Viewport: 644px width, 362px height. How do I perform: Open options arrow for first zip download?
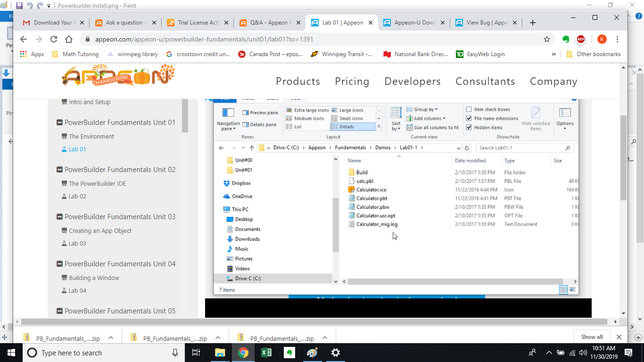coord(111,338)
